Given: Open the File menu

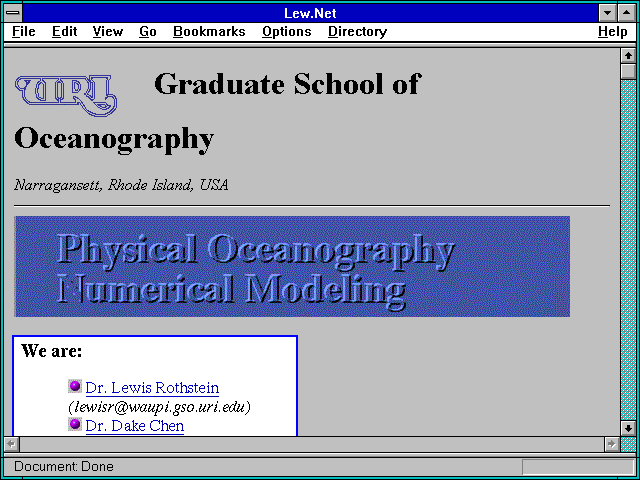Looking at the screenshot, I should (24, 31).
